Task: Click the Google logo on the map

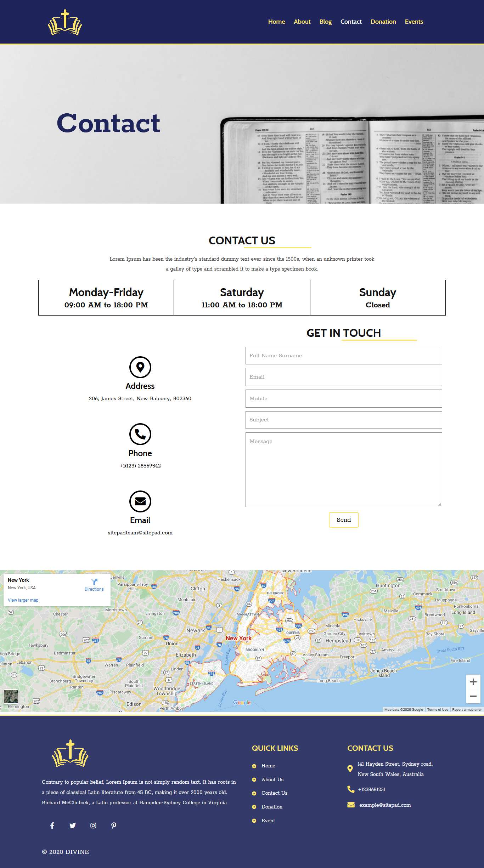Action: (x=242, y=702)
